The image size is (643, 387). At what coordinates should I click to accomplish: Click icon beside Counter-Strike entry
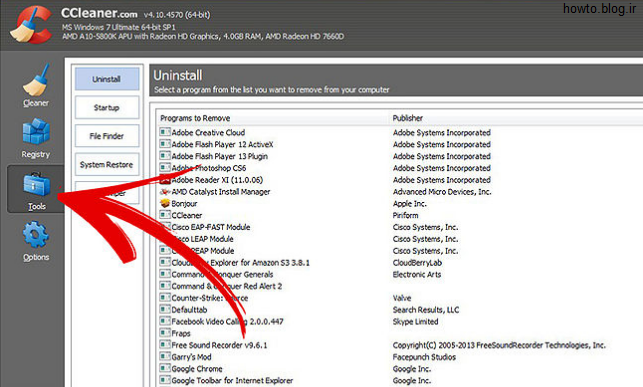[x=165, y=298]
